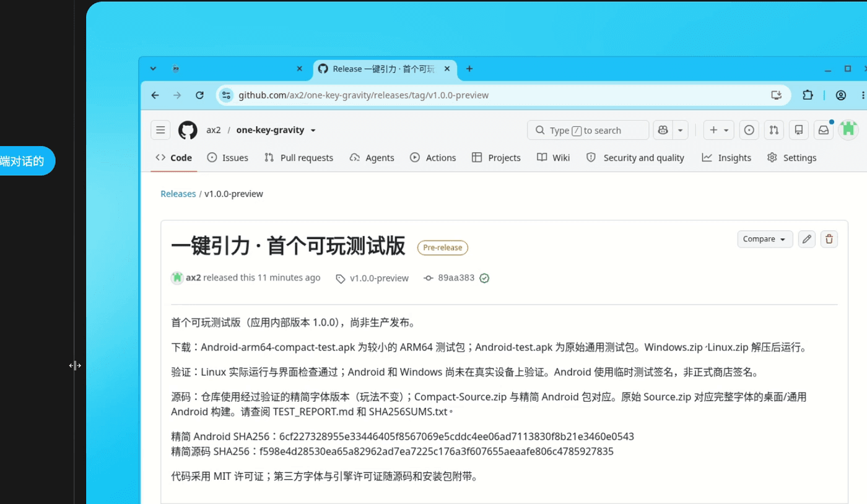Switch to the Pull requests tab
Viewport: 867px width, 504px height.
tap(298, 158)
